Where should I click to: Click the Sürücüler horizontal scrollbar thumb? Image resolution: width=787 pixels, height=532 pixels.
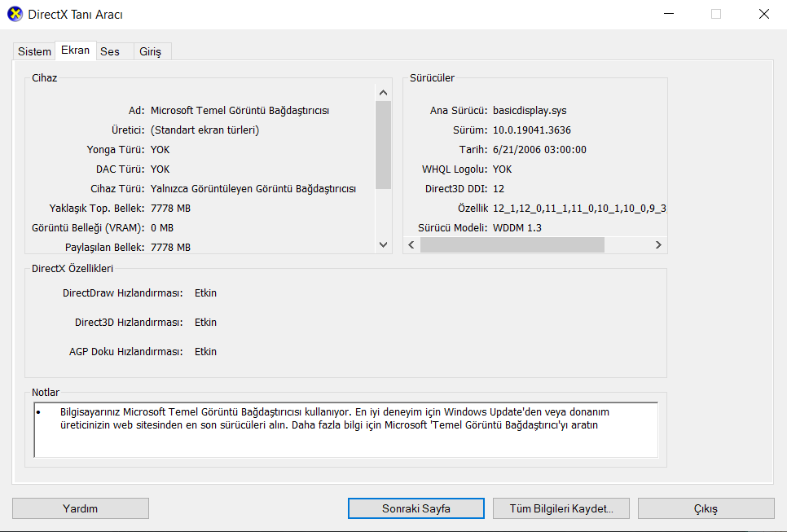(512, 245)
